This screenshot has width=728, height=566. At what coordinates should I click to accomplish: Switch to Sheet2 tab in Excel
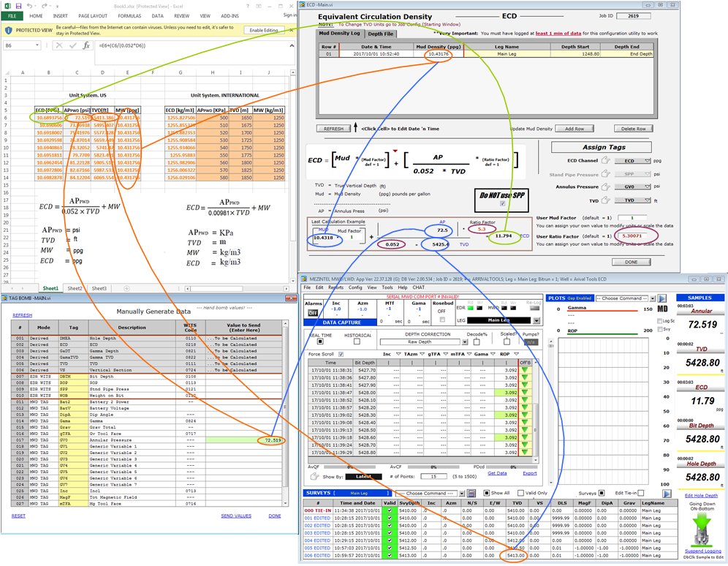(x=75, y=288)
